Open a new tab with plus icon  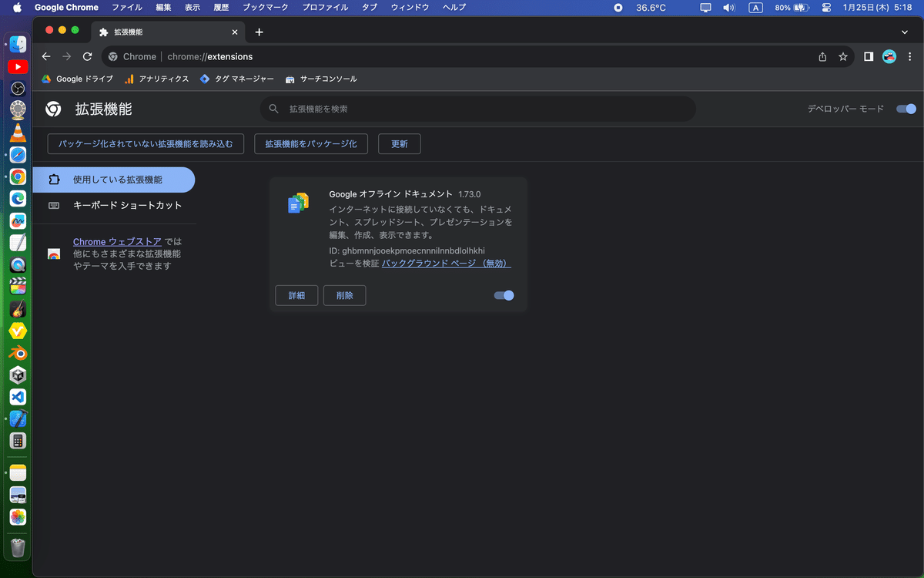(x=259, y=32)
